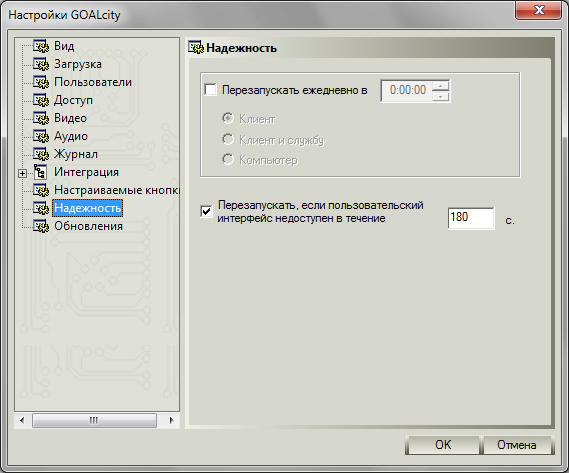The width and height of the screenshot is (569, 473).
Task: Select the Клиент и службу radio option
Action: click(x=228, y=139)
